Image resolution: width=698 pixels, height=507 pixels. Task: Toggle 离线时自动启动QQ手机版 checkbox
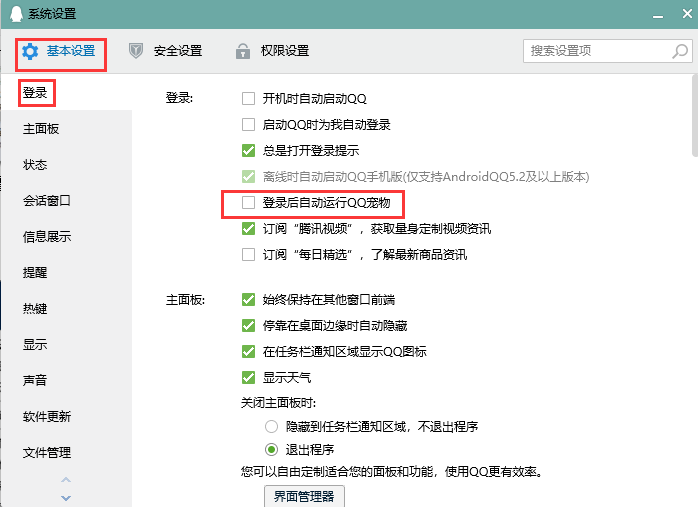248,177
